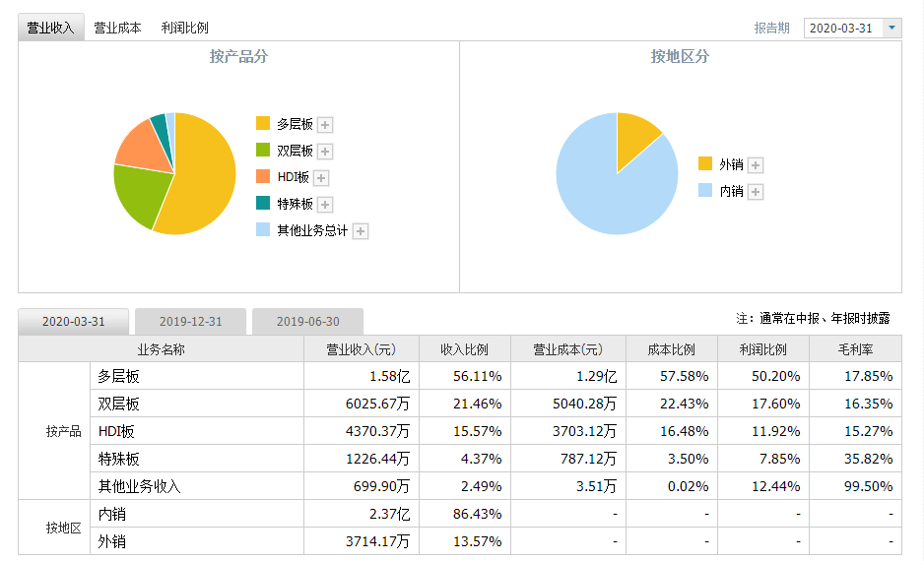This screenshot has width=924, height=561.
Task: Open the 2019-12-31 data tab
Action: coord(190,322)
